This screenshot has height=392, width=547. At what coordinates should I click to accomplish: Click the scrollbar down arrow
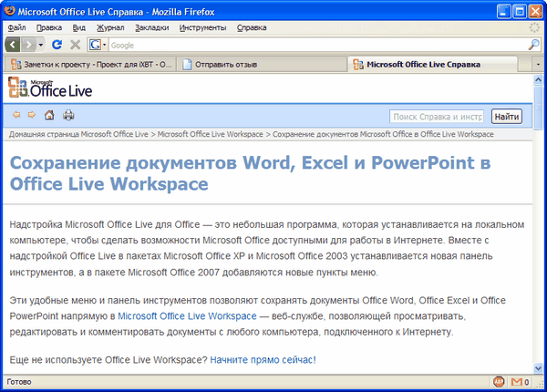[538, 368]
